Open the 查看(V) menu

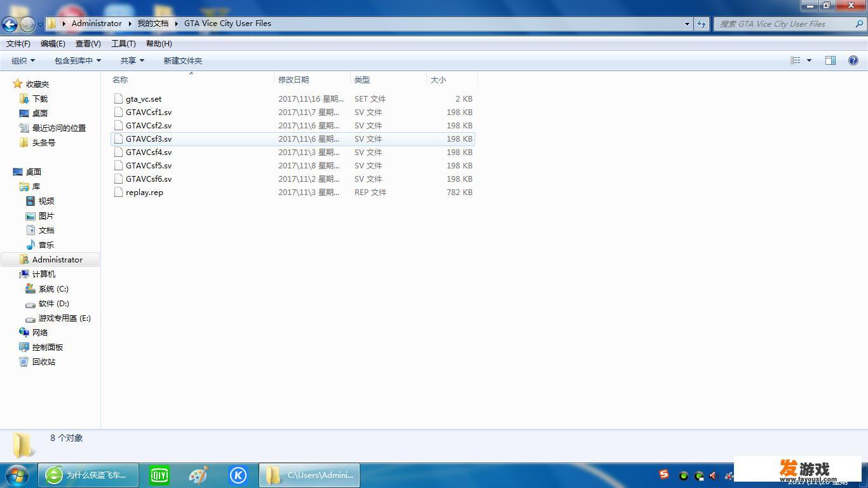88,43
